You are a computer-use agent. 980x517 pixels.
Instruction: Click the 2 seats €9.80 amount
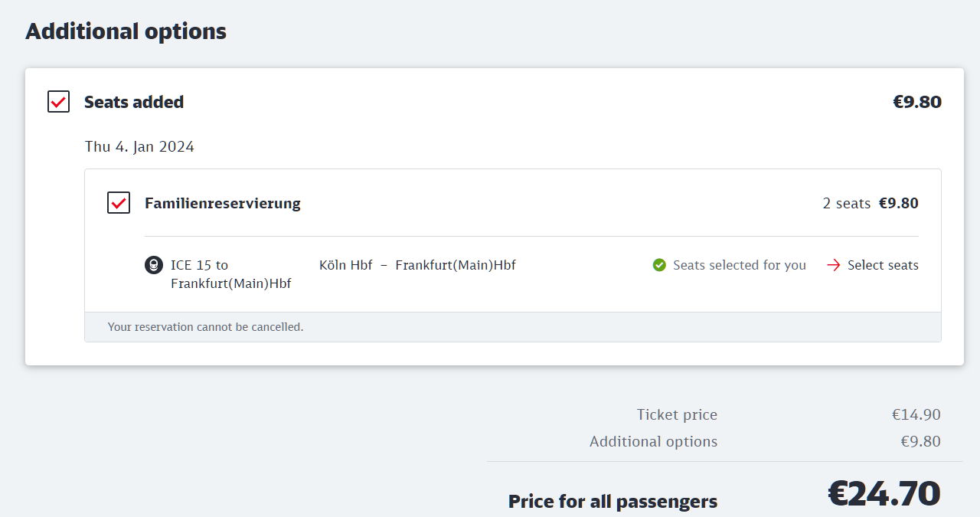pos(870,203)
